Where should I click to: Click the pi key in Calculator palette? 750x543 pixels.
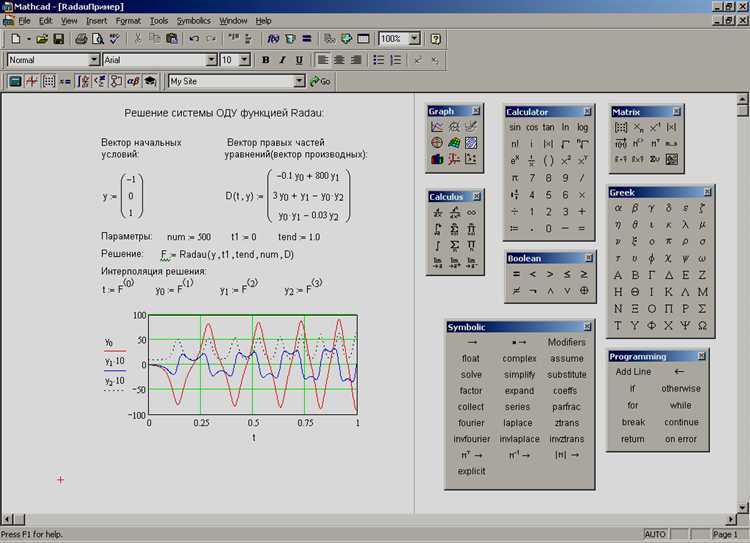tap(514, 177)
